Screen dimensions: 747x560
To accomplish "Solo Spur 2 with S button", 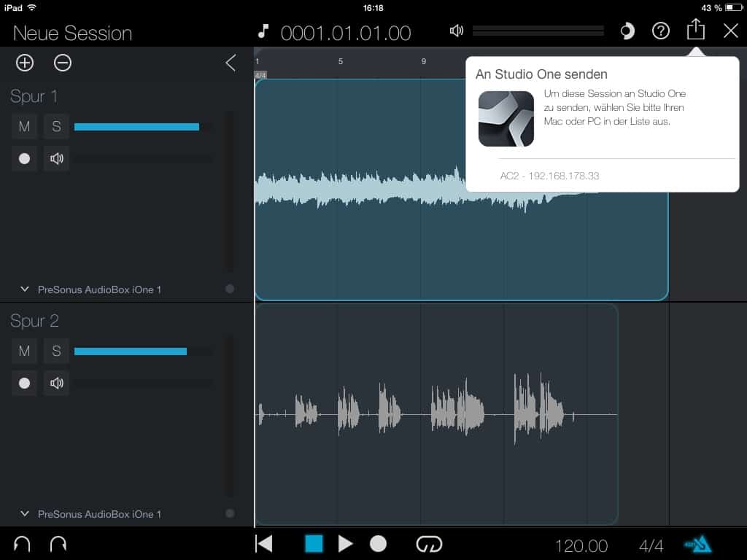I will [56, 351].
